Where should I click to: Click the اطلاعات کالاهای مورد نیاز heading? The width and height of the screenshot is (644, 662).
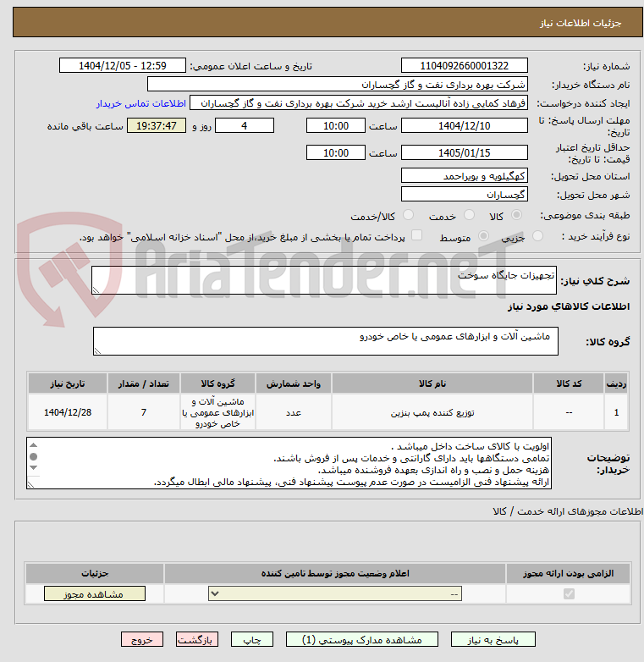pyautogui.click(x=569, y=306)
